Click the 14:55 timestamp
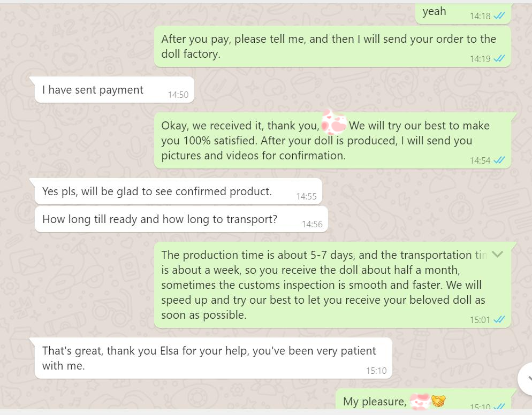This screenshot has height=415, width=532. pyautogui.click(x=306, y=196)
